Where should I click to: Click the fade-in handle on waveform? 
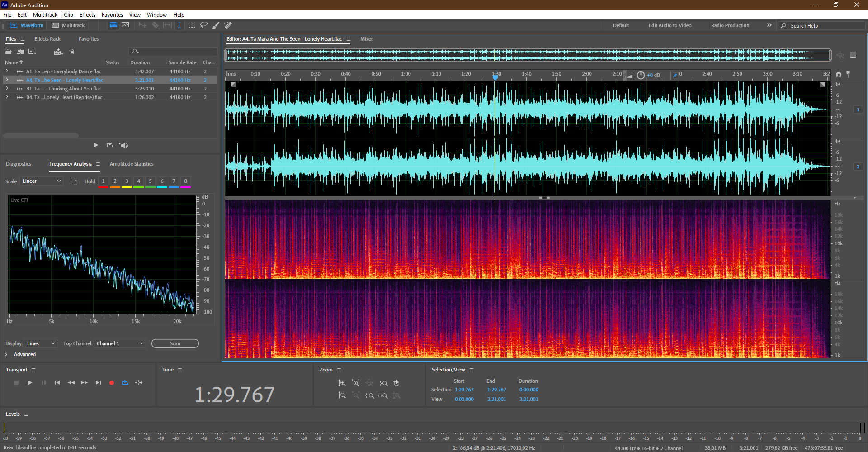coord(233,85)
